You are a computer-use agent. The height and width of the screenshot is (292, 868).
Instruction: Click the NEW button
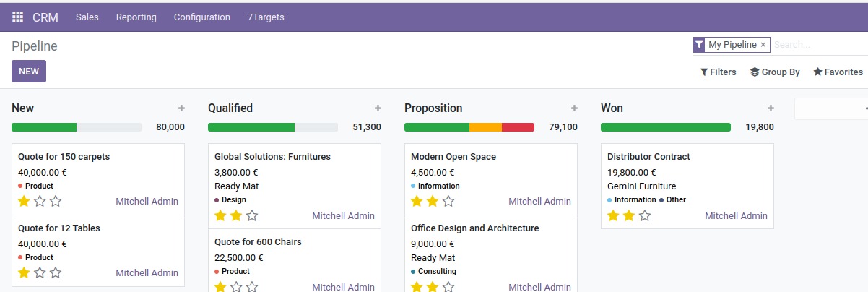[x=29, y=72]
